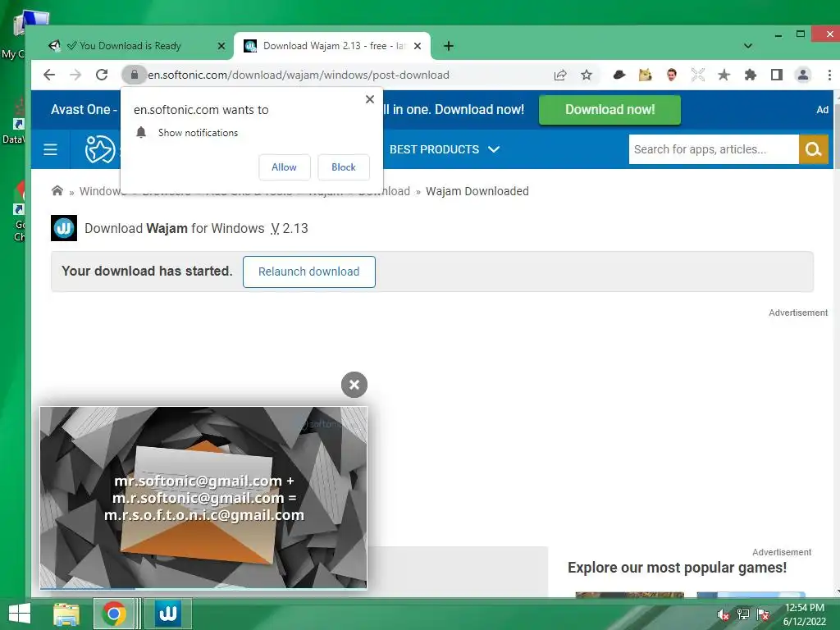Click the 'Wajam Downloaded' breadcrumb text
The width and height of the screenshot is (840, 630).
coord(477,191)
